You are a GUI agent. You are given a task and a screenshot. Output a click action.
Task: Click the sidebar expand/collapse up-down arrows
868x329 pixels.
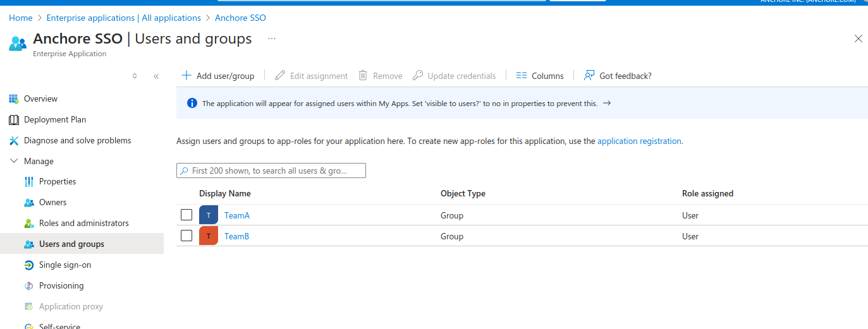[x=135, y=76]
